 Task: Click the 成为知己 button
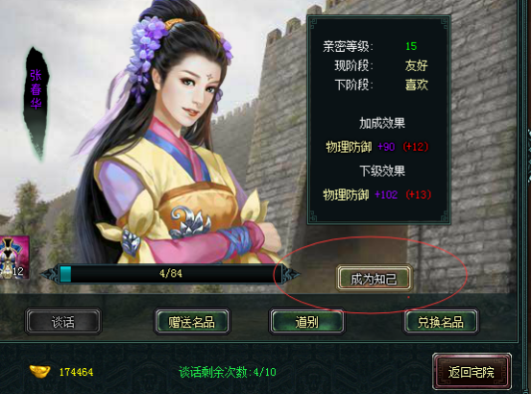point(375,279)
